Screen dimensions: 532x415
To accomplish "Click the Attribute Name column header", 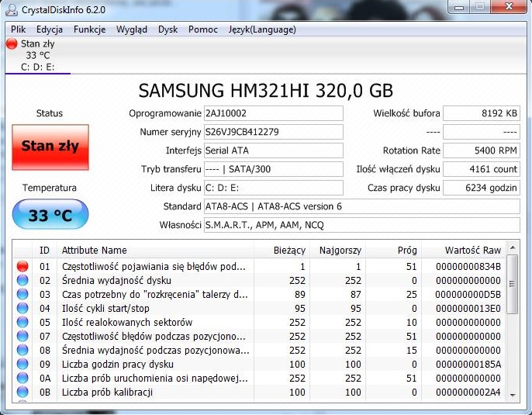I will click(155, 250).
